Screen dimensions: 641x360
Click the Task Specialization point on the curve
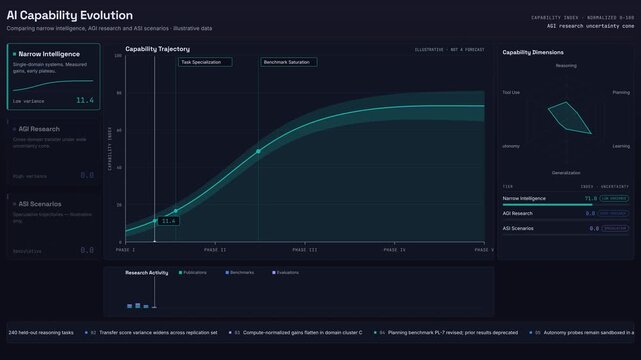click(x=176, y=211)
